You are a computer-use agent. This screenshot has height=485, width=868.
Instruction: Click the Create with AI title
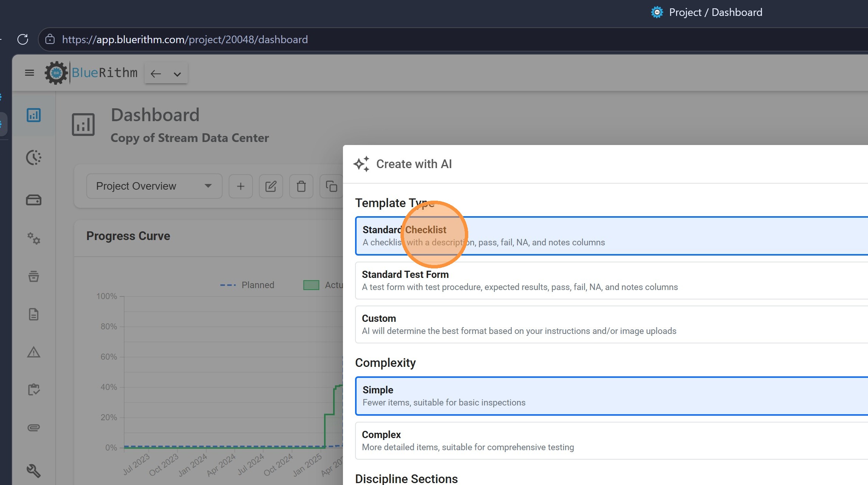(x=414, y=164)
